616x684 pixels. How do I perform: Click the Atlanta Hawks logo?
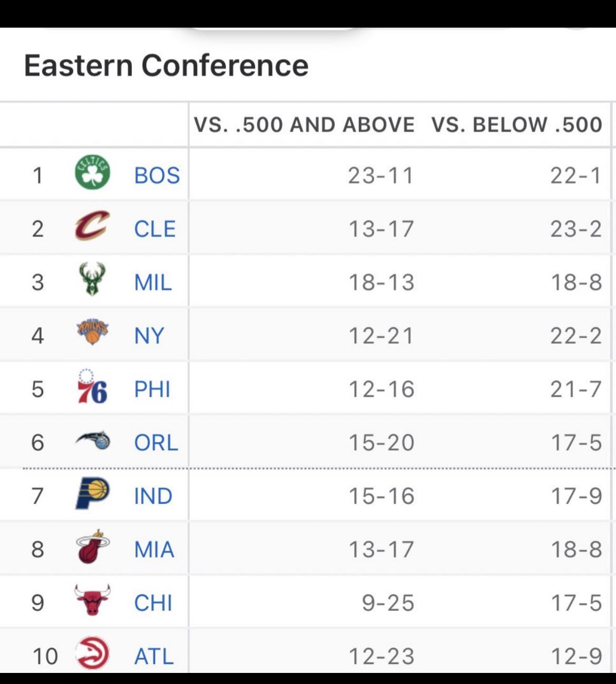pyautogui.click(x=92, y=653)
